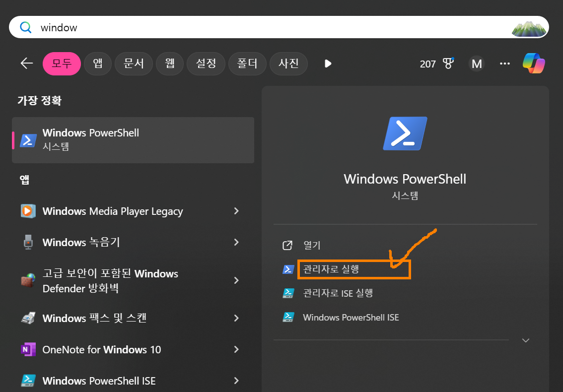Click the icon beside 관리자로 ISE 실행
This screenshot has width=563, height=392.
(x=288, y=293)
